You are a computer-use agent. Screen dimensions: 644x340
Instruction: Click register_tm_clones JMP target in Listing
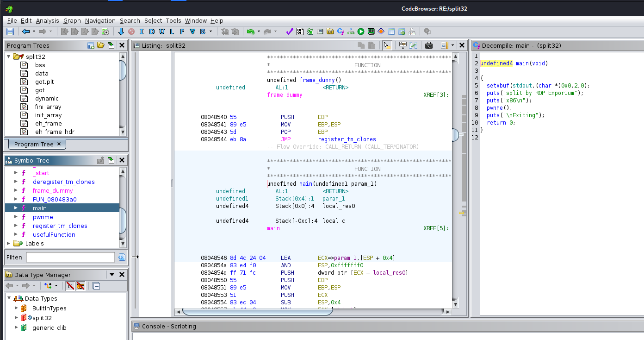click(347, 139)
